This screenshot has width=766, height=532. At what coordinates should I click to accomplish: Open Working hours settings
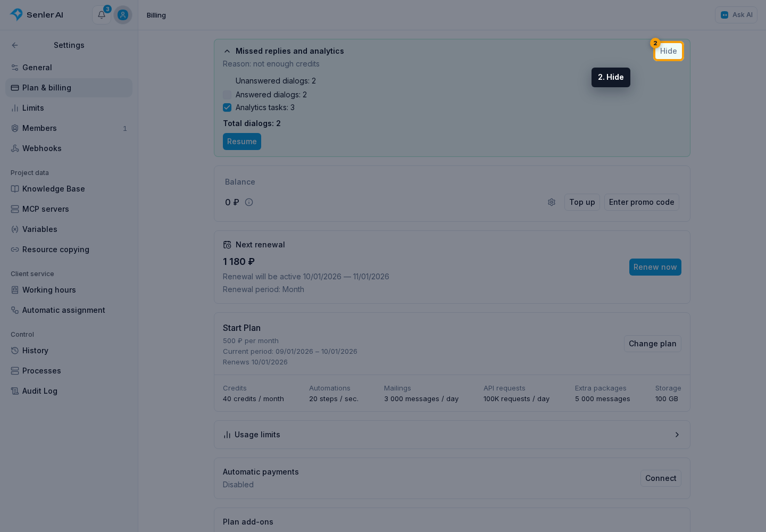click(x=69, y=290)
